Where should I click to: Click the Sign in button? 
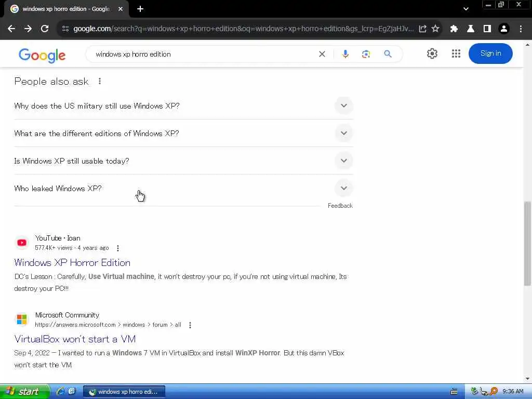click(x=490, y=54)
